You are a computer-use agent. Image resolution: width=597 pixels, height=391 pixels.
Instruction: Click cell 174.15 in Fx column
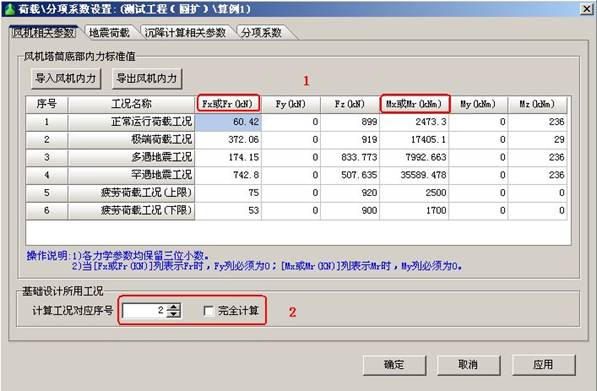(228, 157)
